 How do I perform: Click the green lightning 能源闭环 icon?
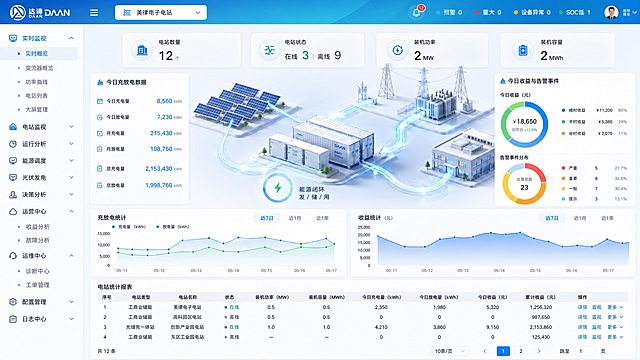click(278, 188)
